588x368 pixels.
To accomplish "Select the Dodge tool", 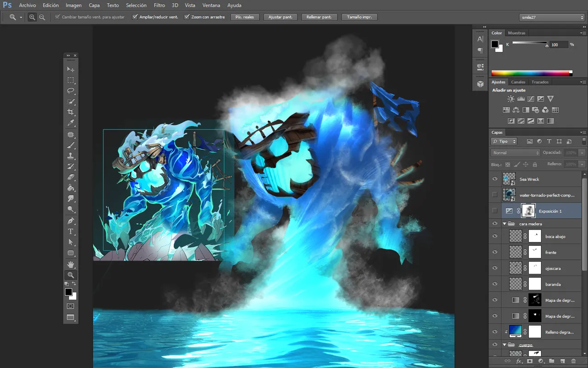I will (71, 209).
